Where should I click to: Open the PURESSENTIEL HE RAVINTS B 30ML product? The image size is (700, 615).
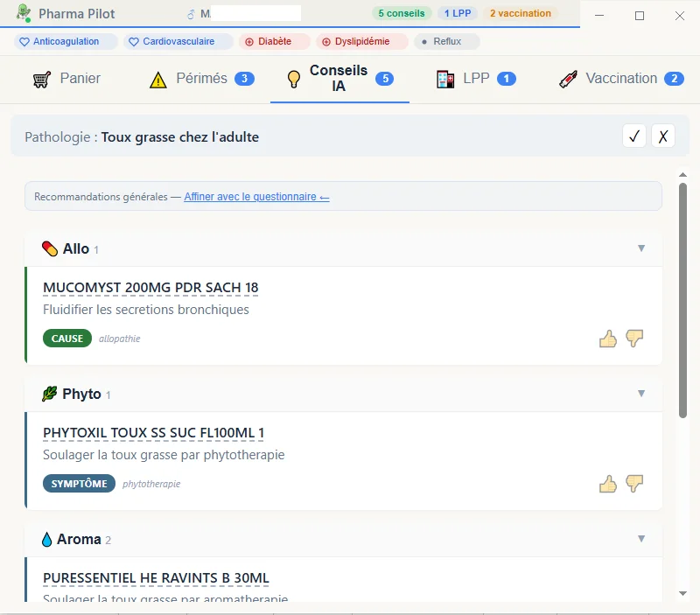point(156,578)
